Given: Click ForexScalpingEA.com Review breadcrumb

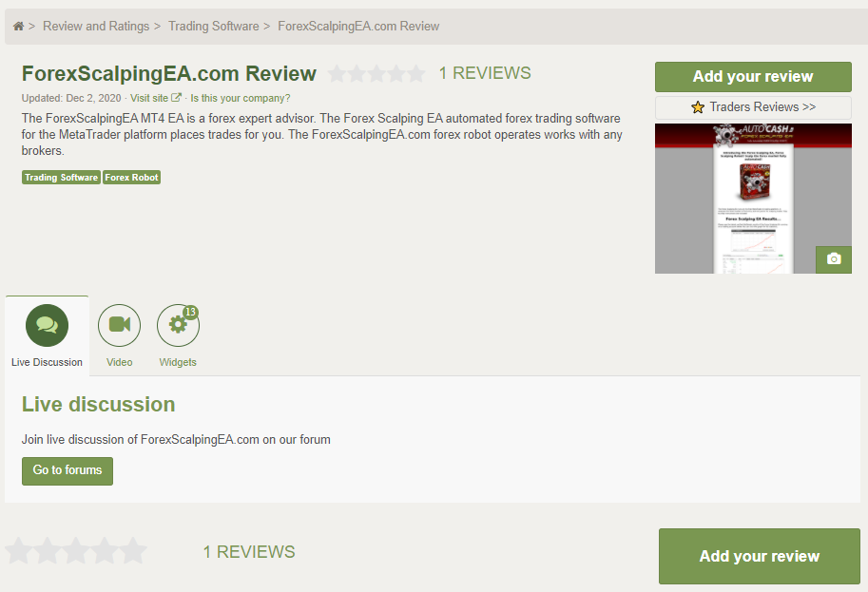Looking at the screenshot, I should 358,26.
